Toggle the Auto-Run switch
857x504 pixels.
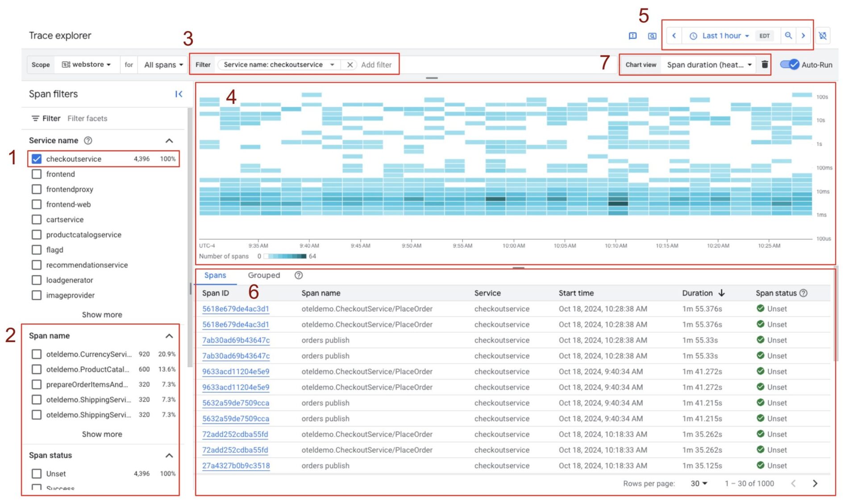(x=789, y=65)
